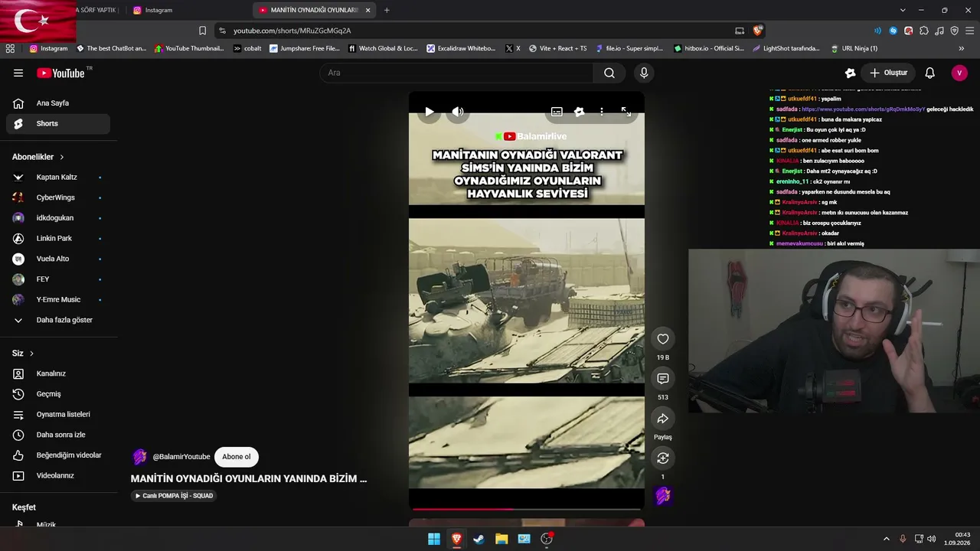Open YouTube notifications bell
Image resolution: width=980 pixels, height=551 pixels.
929,73
